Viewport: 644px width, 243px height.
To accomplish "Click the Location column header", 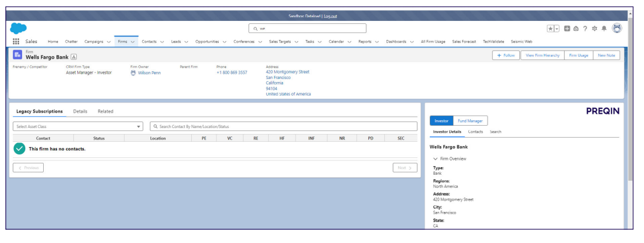I will [158, 138].
